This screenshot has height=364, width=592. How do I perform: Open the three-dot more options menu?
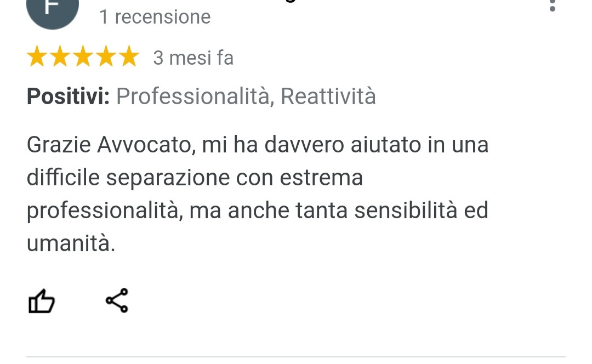pyautogui.click(x=553, y=5)
